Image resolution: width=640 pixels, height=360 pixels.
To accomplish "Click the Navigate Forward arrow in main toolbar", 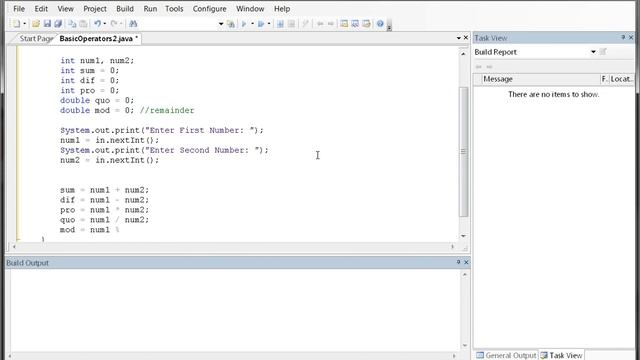I will tap(331, 24).
